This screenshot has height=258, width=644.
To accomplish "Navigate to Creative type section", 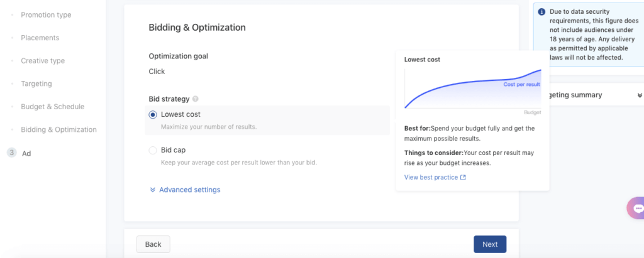I will click(x=43, y=61).
